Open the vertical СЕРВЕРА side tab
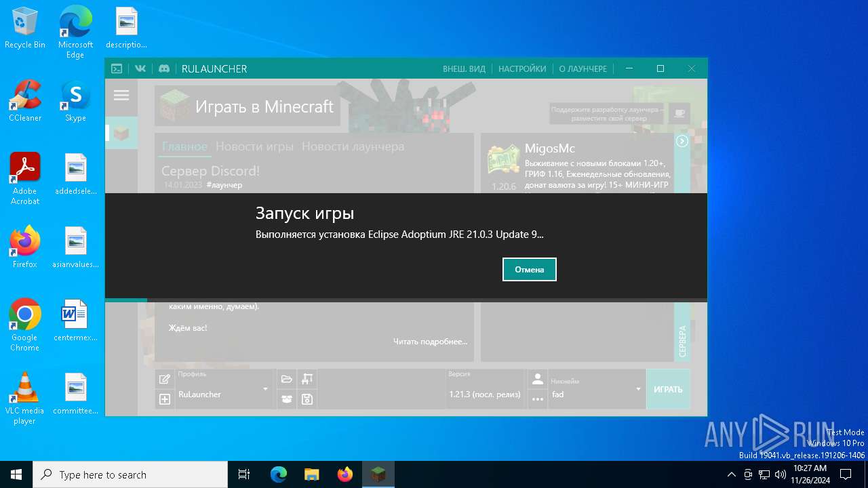Screen dimensions: 868x488 click(x=682, y=341)
